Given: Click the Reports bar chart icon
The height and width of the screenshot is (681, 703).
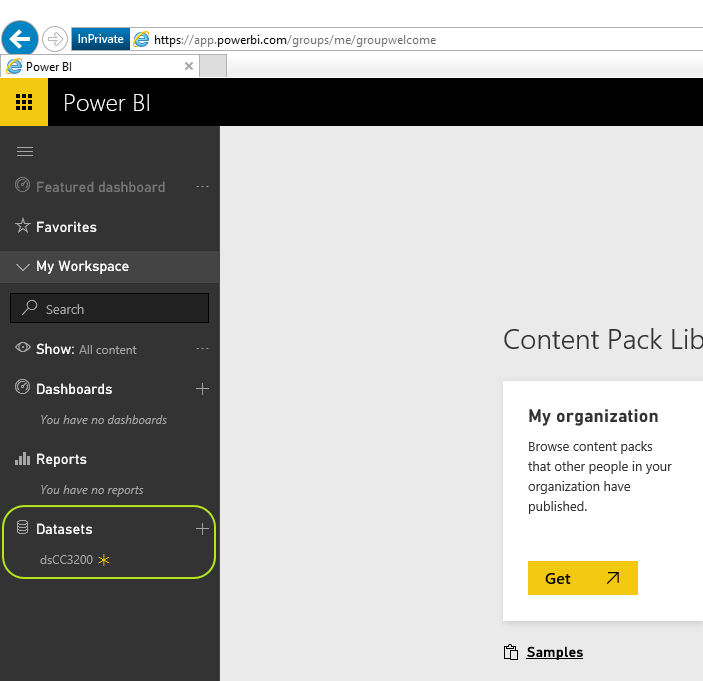Looking at the screenshot, I should [22, 458].
